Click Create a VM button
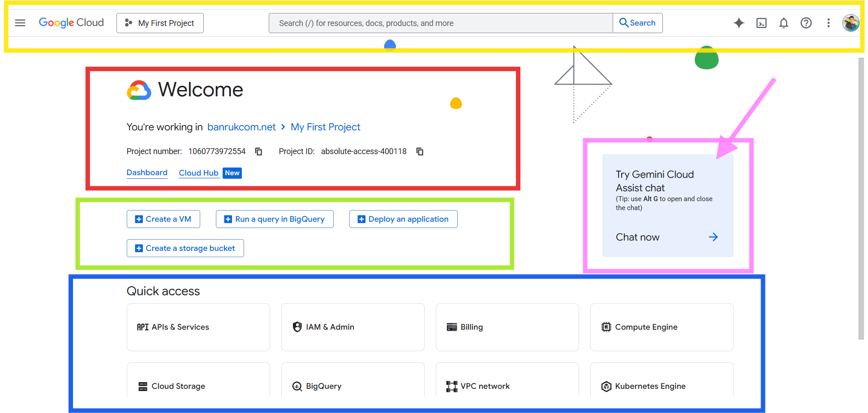The image size is (868, 413). coord(163,219)
